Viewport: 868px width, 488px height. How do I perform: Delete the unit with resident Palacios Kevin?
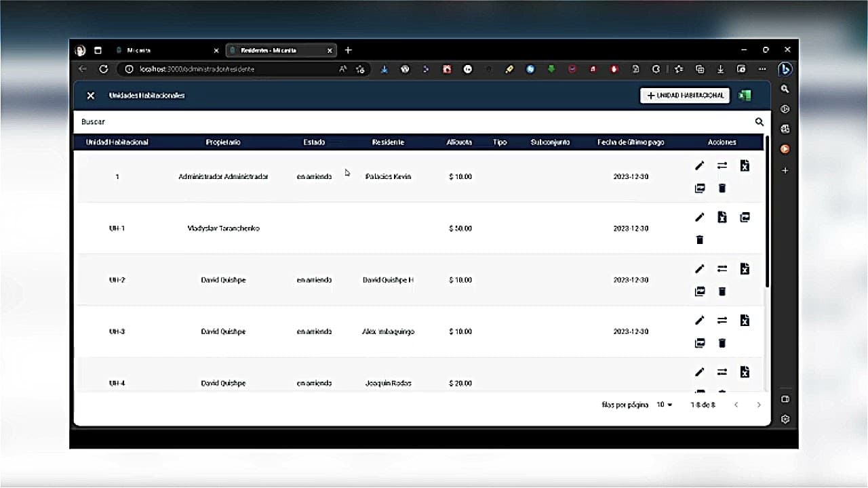pyautogui.click(x=722, y=188)
